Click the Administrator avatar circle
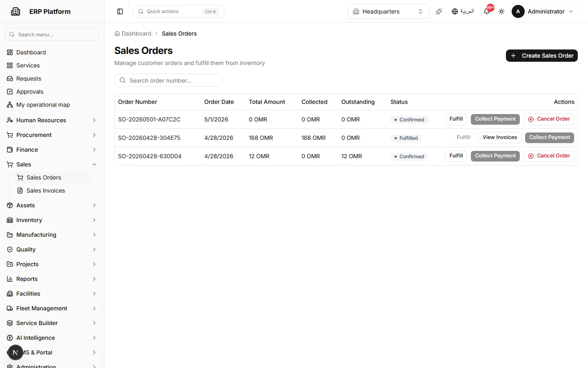Image resolution: width=588 pixels, height=368 pixels. [518, 11]
